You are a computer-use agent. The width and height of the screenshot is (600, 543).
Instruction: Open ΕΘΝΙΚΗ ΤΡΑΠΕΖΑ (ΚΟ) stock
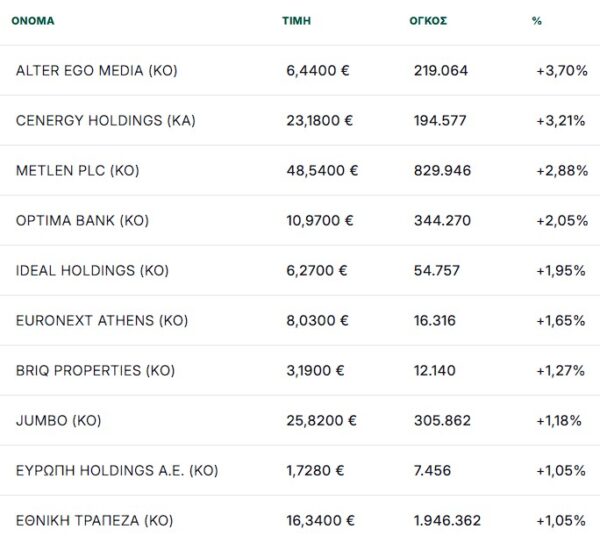click(95, 521)
